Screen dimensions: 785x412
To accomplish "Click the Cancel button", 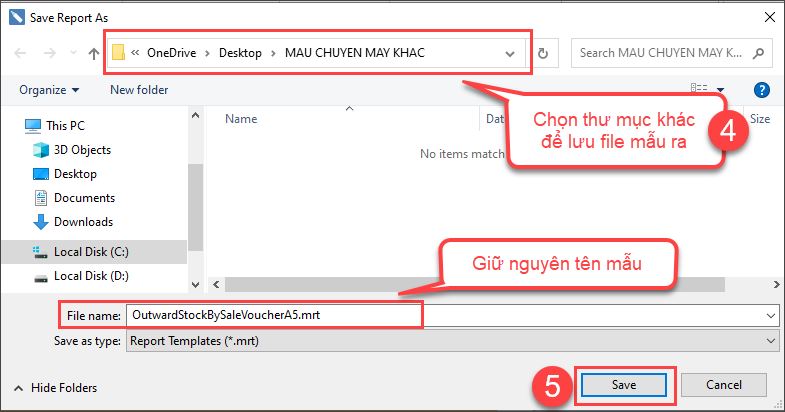I will click(x=722, y=385).
